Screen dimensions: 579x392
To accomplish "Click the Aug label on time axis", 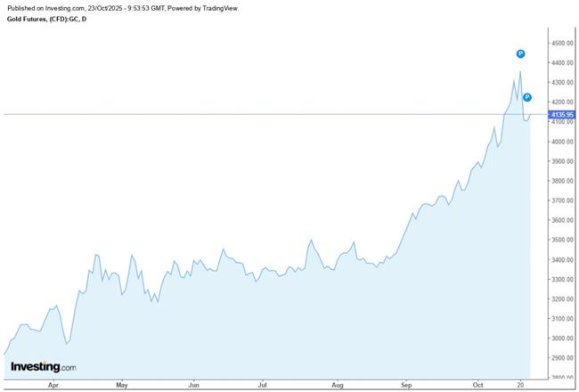I will [x=337, y=386].
